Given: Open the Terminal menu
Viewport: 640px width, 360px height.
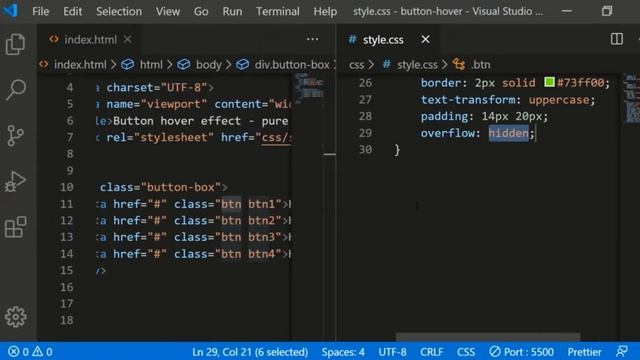Looking at the screenshot, I should (x=278, y=11).
